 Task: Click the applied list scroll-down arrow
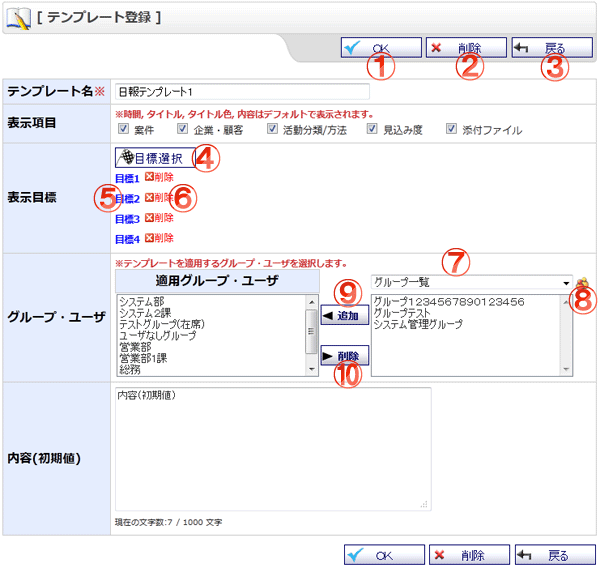312,369
